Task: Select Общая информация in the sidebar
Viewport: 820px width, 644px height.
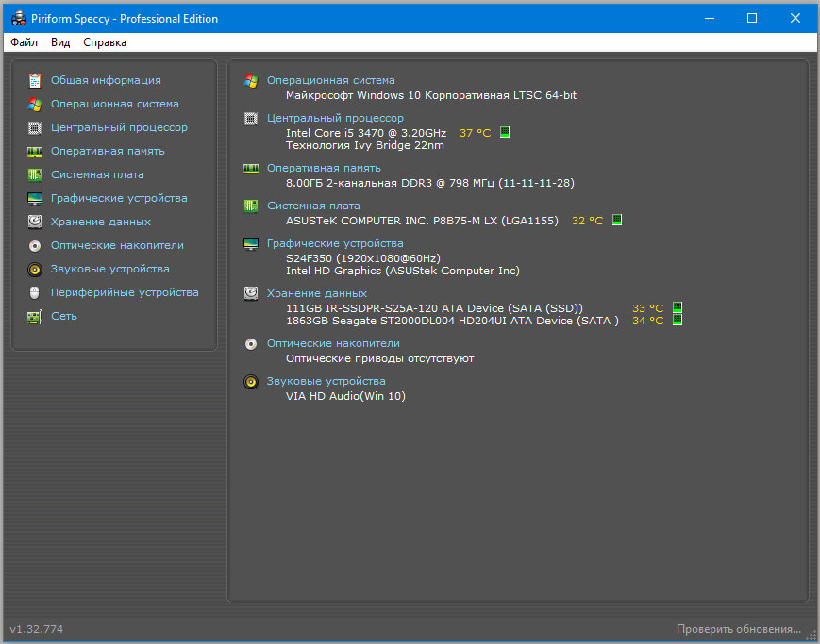Action: pyautogui.click(x=106, y=80)
